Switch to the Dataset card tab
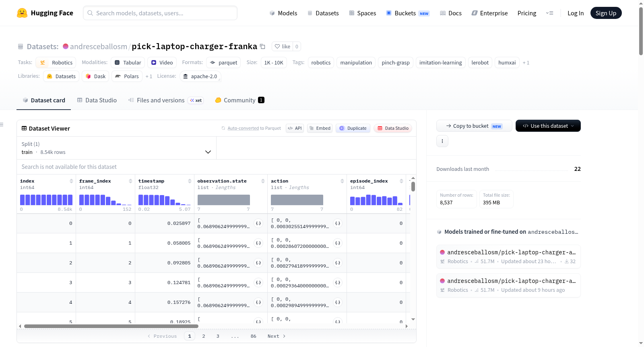 [x=43, y=100]
